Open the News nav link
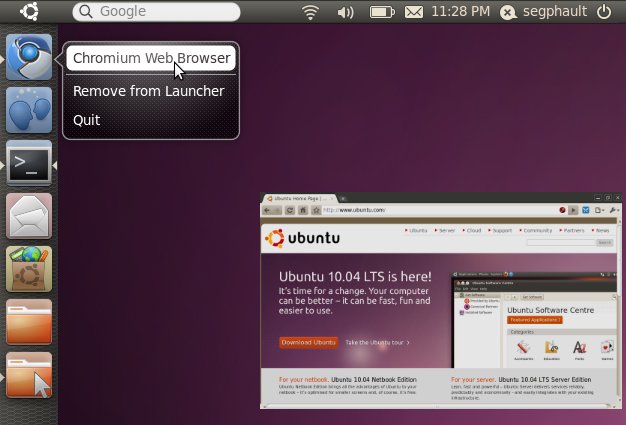Image resolution: width=626 pixels, height=425 pixels. (600, 231)
